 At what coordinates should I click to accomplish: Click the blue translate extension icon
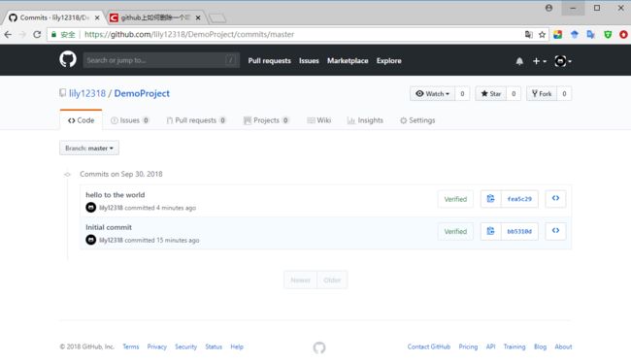591,35
